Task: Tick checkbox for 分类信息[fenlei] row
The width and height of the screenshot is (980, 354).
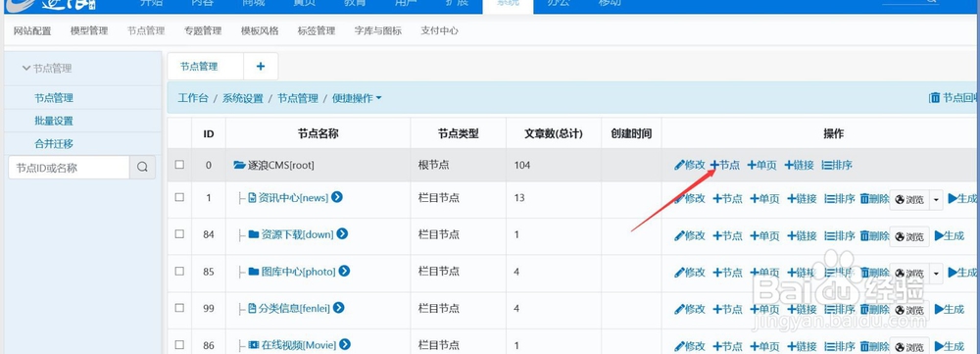Action: 179,308
